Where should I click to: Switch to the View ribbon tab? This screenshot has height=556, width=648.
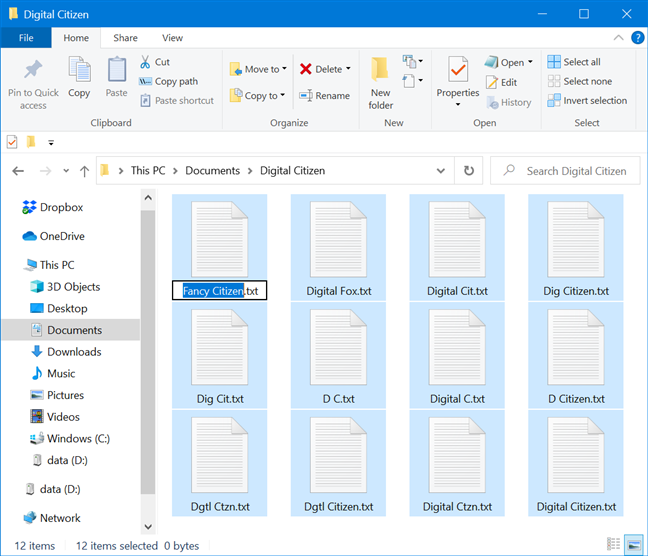click(172, 38)
